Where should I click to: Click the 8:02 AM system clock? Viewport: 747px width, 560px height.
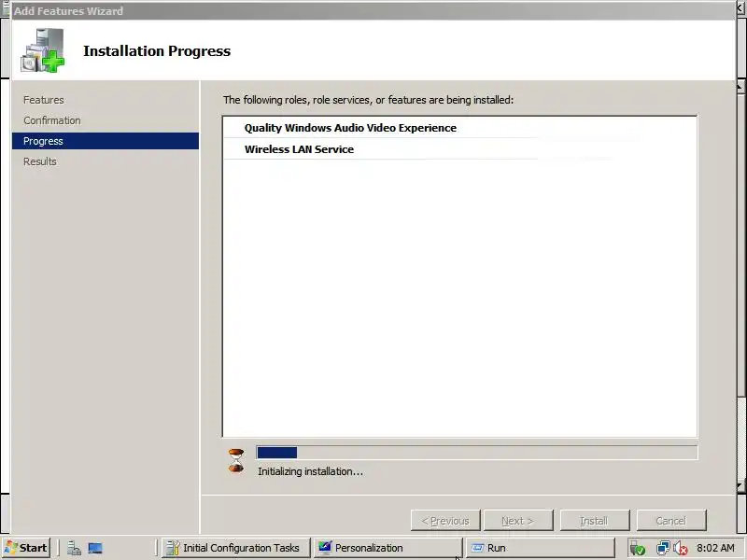tap(715, 548)
